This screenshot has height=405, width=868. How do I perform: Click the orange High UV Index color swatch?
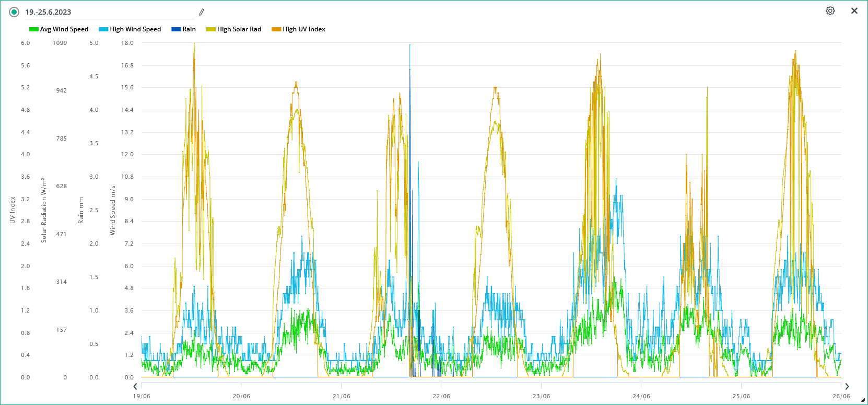coord(276,29)
